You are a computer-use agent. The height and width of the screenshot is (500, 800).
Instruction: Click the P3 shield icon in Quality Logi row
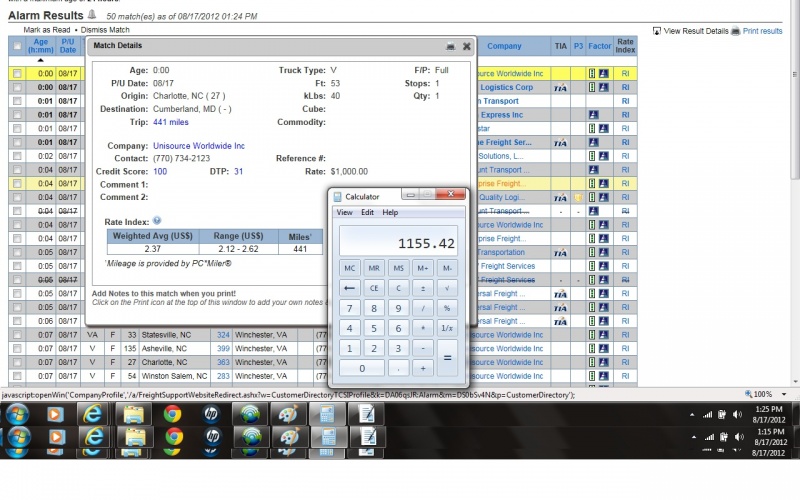(x=578, y=197)
